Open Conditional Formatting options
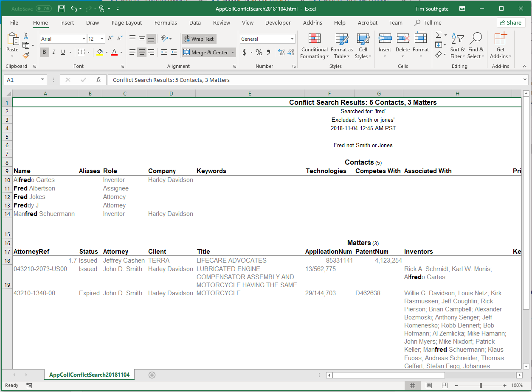 click(314, 45)
